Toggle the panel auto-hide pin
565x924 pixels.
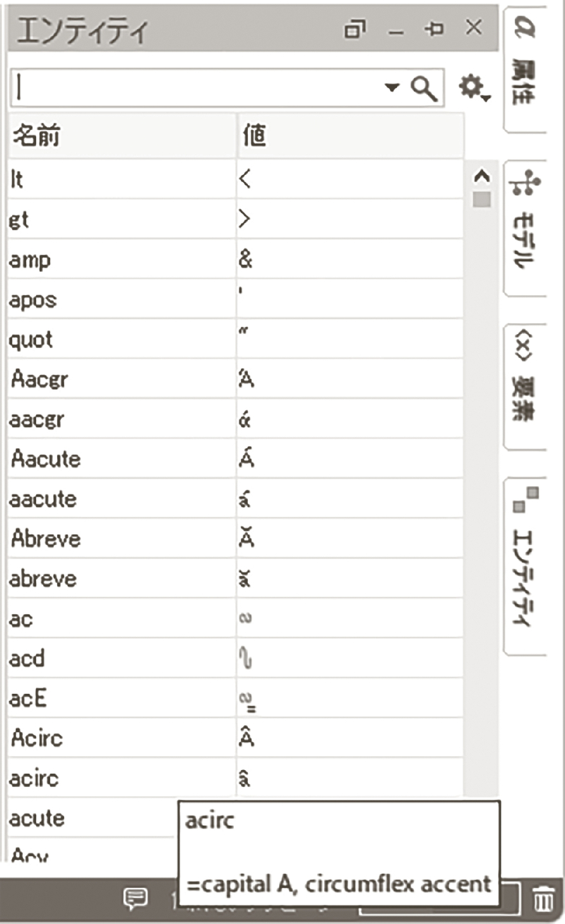coord(434,29)
